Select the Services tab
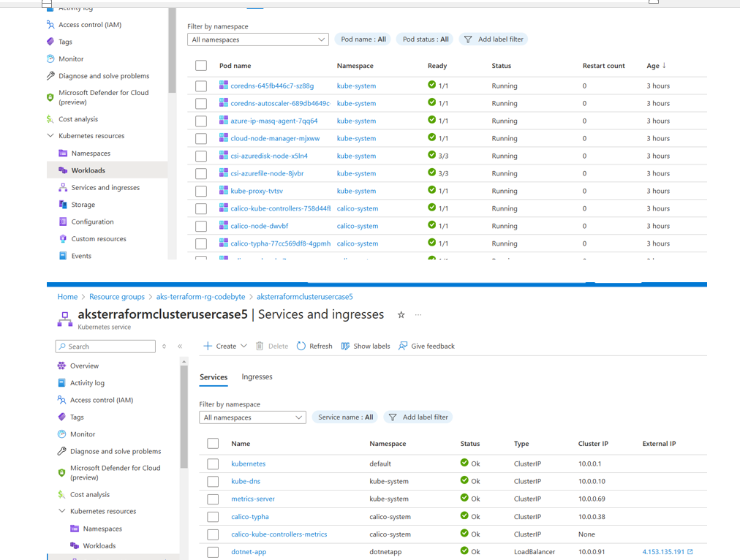 pyautogui.click(x=214, y=377)
